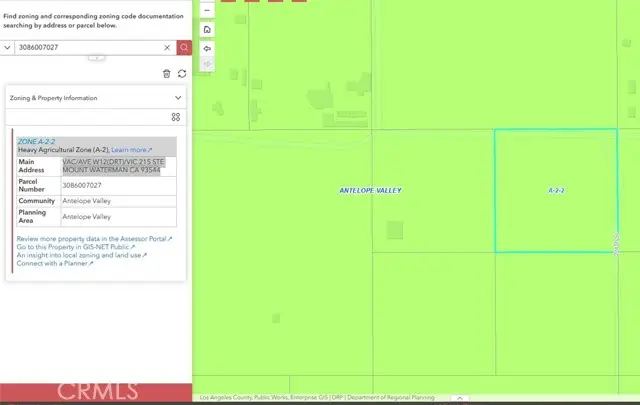Image resolution: width=640 pixels, height=405 pixels.
Task: Open the Assessor Portal property data link
Action: [x=94, y=240]
